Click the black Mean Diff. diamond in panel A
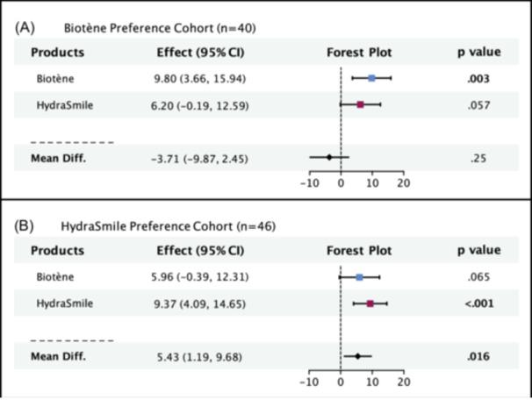This screenshot has width=532, height=400. pos(329,157)
